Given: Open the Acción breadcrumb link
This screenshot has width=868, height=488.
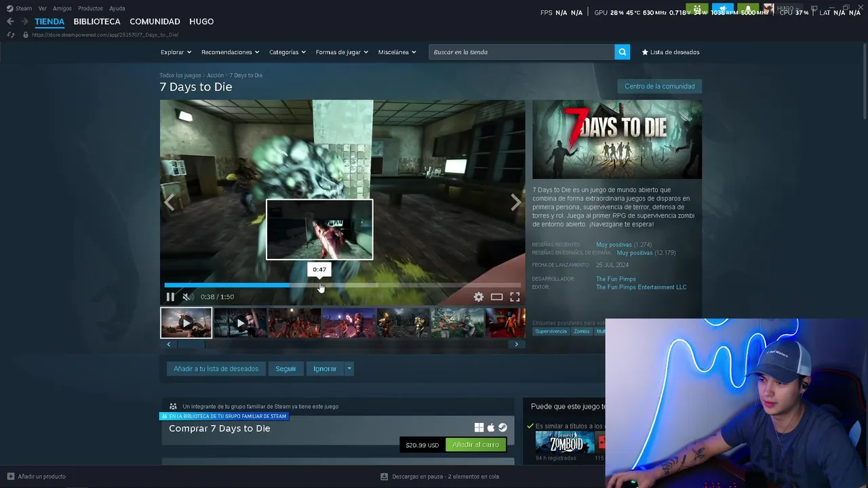Looking at the screenshot, I should pyautogui.click(x=215, y=75).
